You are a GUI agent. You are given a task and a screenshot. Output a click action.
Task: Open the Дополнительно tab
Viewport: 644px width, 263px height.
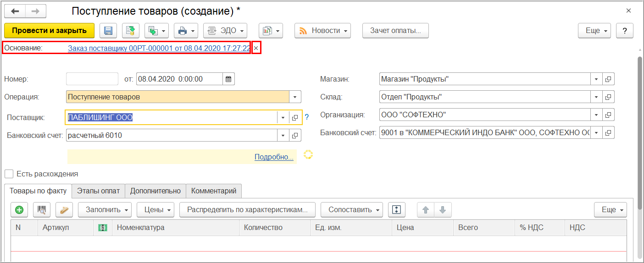155,191
